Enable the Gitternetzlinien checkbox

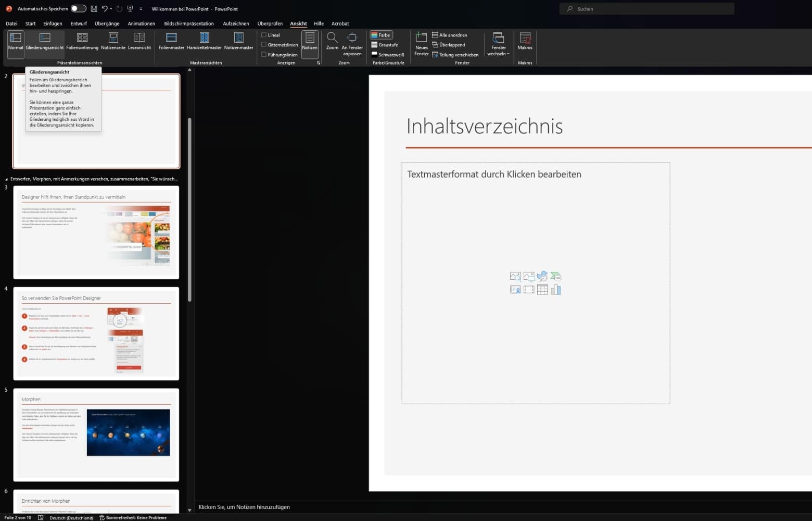264,45
